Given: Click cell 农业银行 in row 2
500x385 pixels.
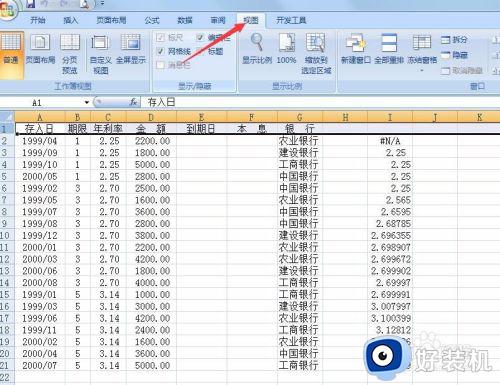Looking at the screenshot, I should (300, 141).
